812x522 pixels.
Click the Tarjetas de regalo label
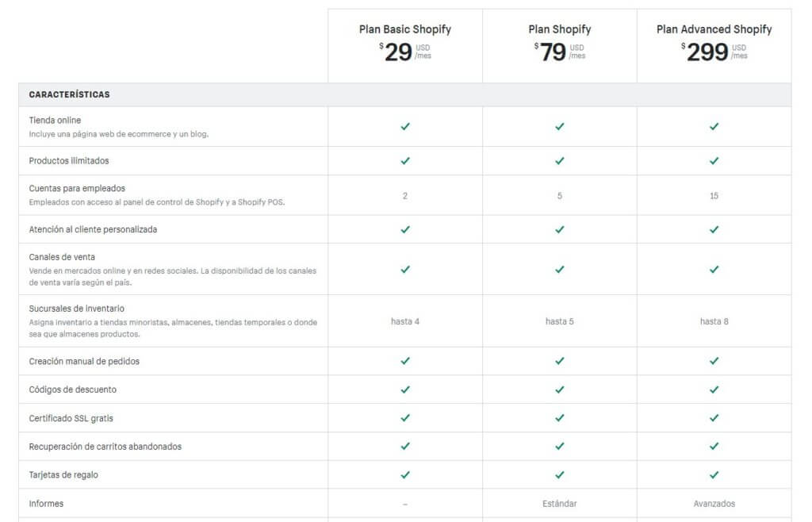click(x=63, y=475)
